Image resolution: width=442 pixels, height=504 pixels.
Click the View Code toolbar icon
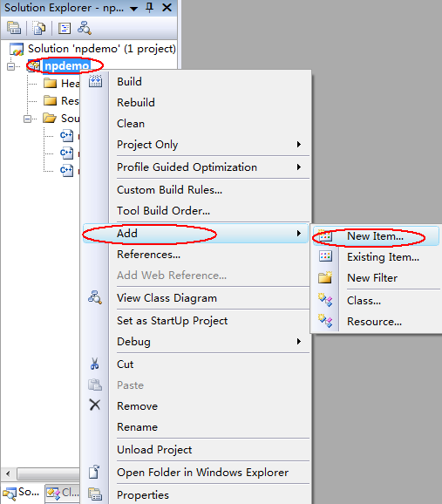(x=65, y=28)
